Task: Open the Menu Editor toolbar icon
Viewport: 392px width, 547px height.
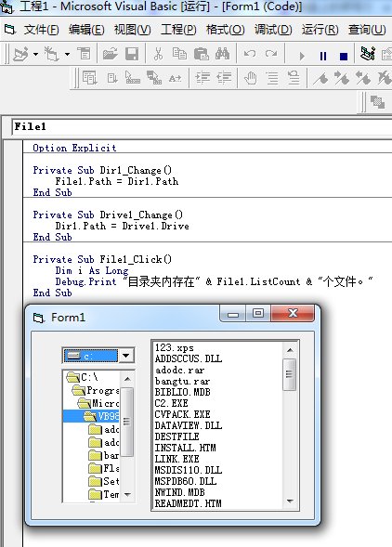Action: [84, 55]
